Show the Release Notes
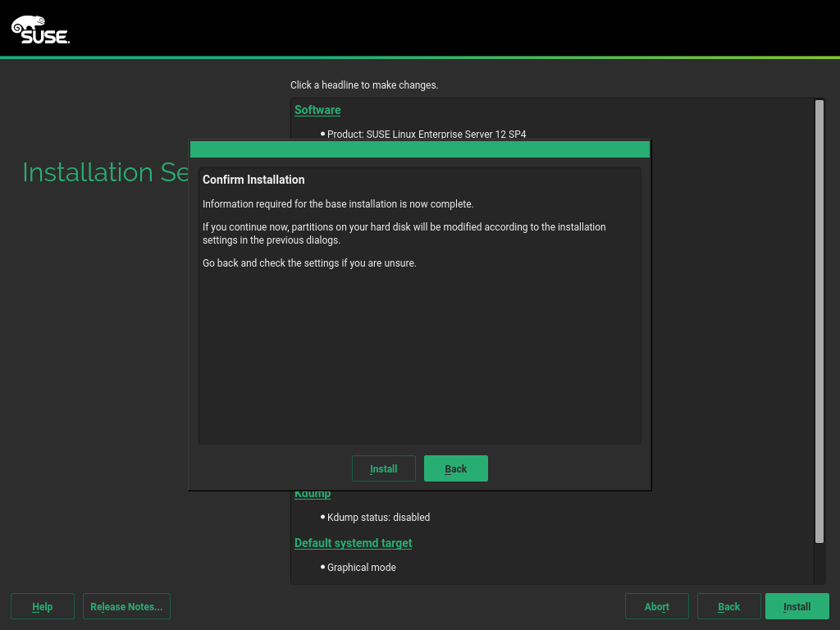The height and width of the screenshot is (630, 840). (126, 606)
